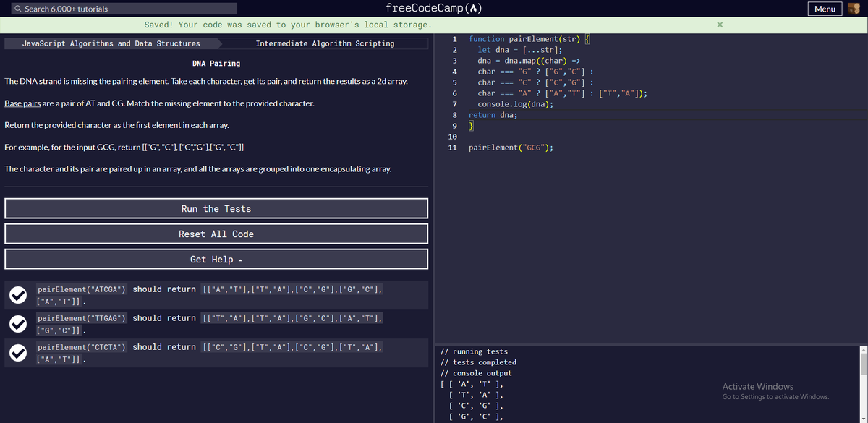Click line number 11 in editor
The height and width of the screenshot is (423, 868).
point(453,148)
